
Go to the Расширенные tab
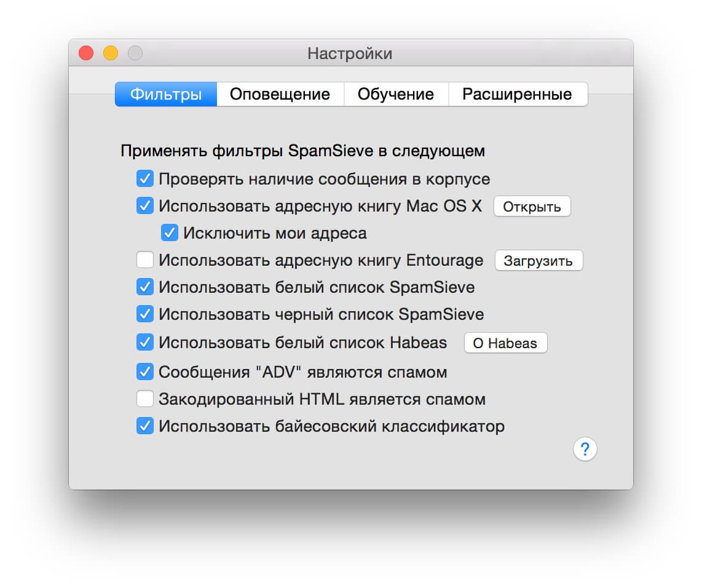click(518, 94)
